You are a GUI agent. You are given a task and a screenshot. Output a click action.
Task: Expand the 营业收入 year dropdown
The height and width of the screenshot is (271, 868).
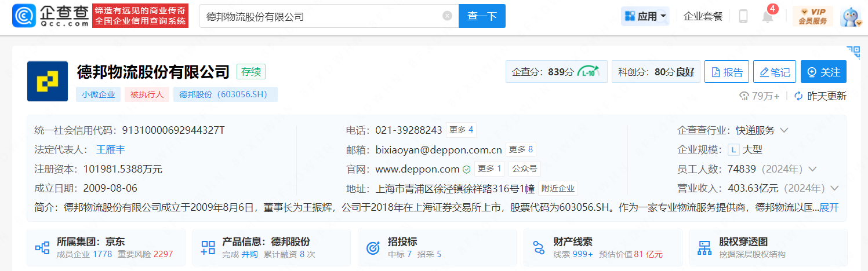click(834, 188)
